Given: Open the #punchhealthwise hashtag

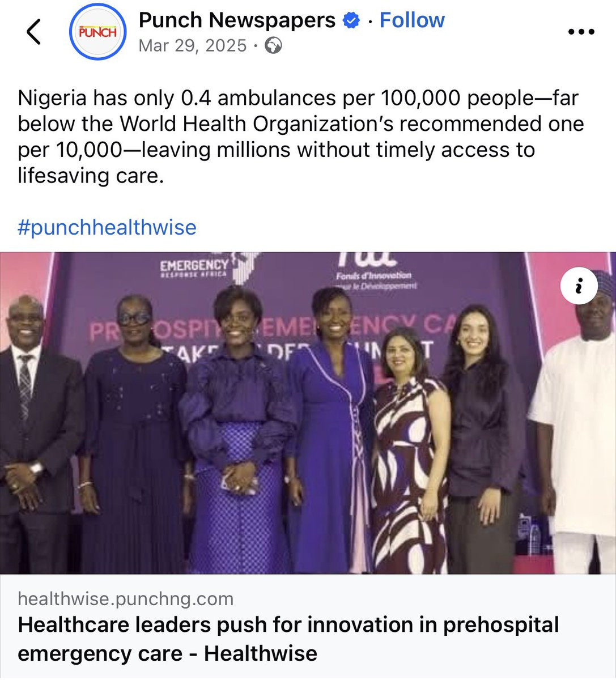Looking at the screenshot, I should tap(107, 227).
